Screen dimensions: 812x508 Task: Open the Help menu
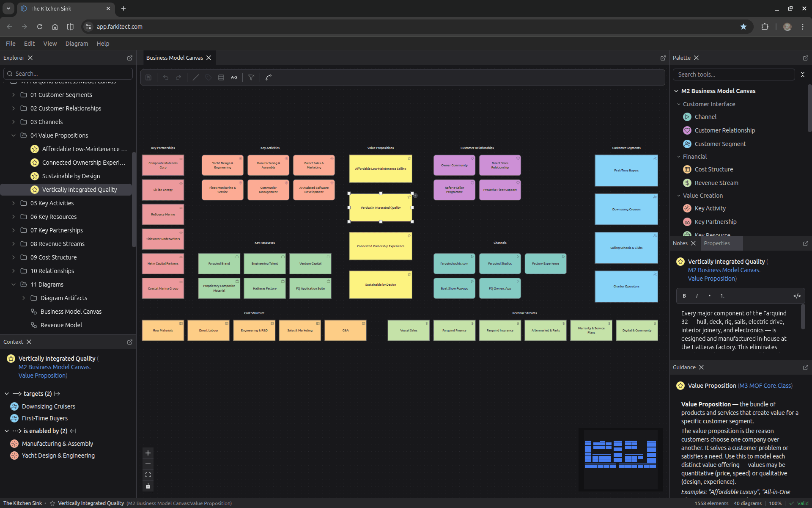(103, 44)
